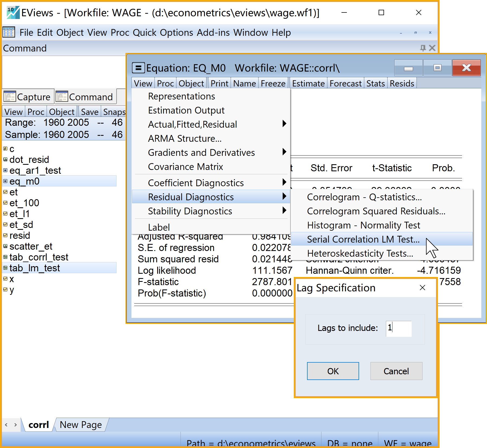Open the Quick menu in menu bar

click(x=144, y=33)
